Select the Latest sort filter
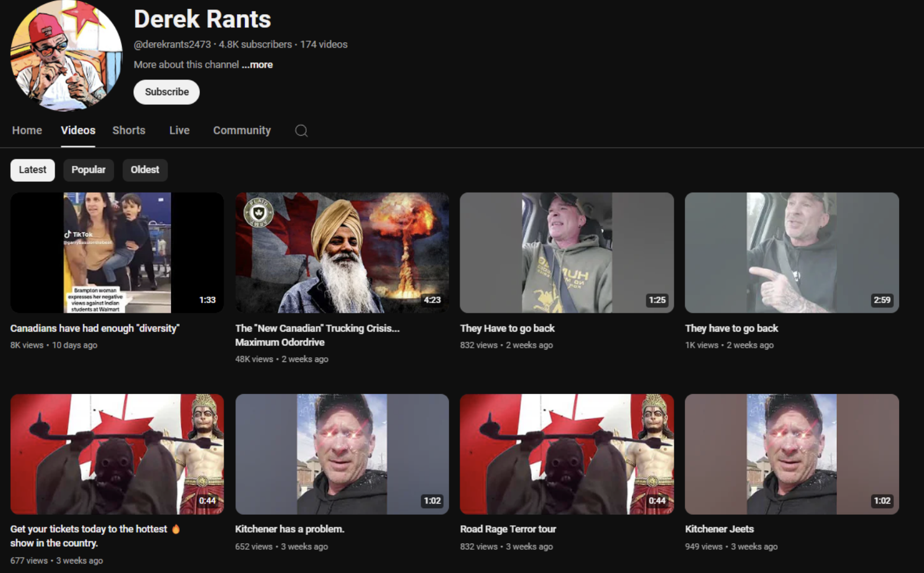 coord(33,170)
